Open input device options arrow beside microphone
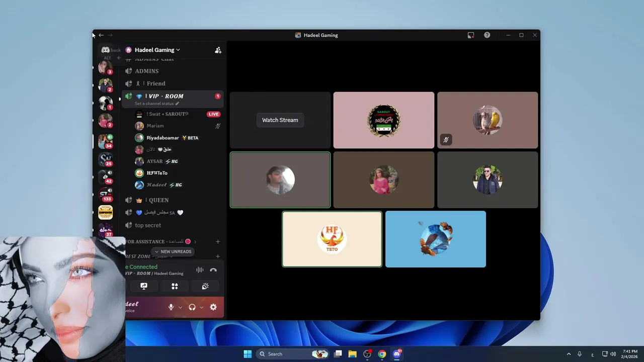The width and height of the screenshot is (644, 362). tap(180, 307)
